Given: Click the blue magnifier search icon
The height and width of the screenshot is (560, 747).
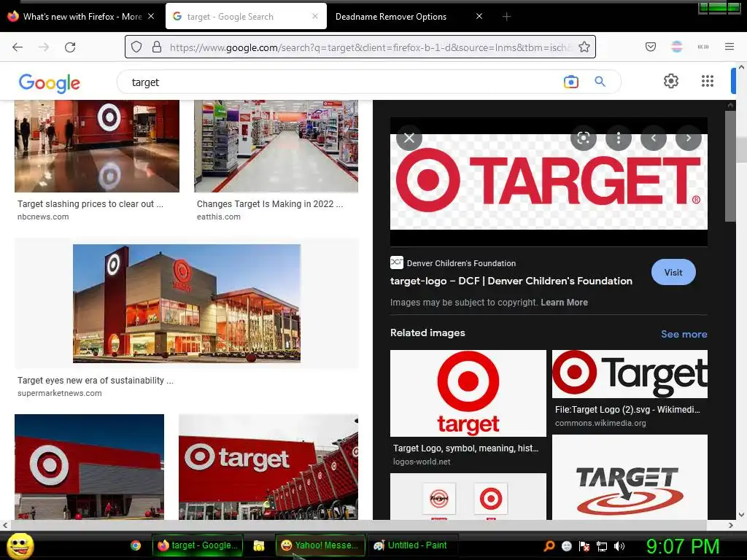Looking at the screenshot, I should coord(600,82).
